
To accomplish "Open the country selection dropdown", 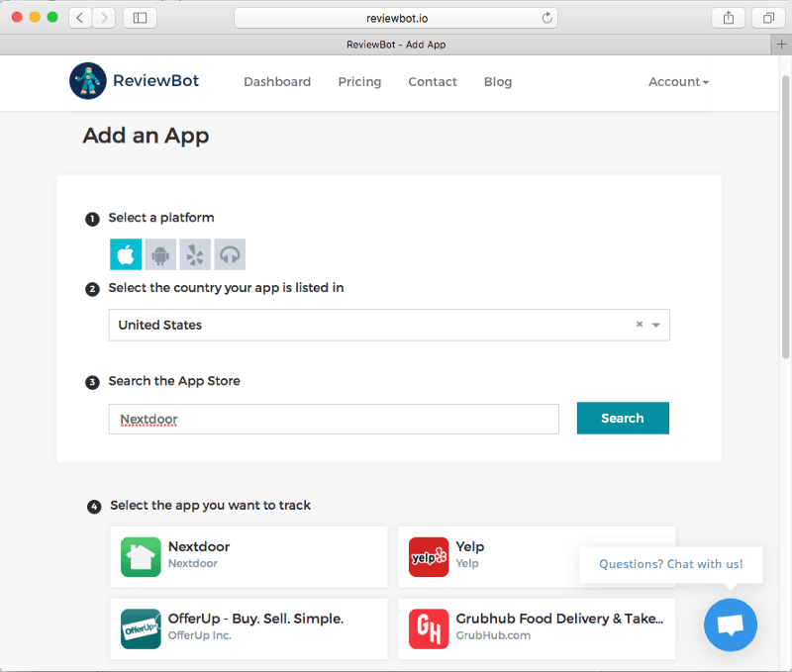I will [x=654, y=325].
